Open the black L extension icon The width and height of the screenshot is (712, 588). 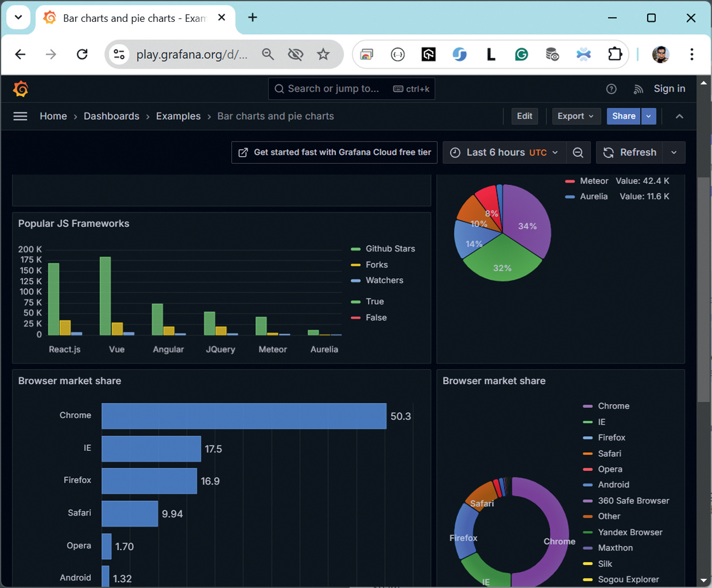pyautogui.click(x=490, y=54)
